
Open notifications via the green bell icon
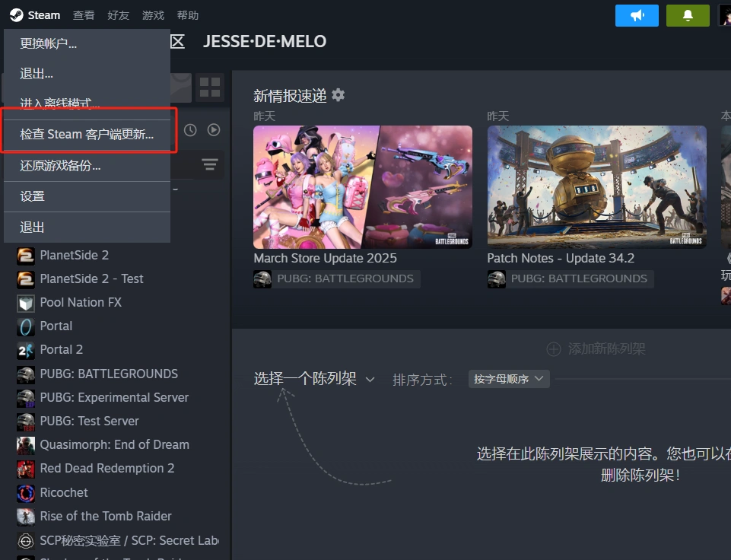point(688,15)
